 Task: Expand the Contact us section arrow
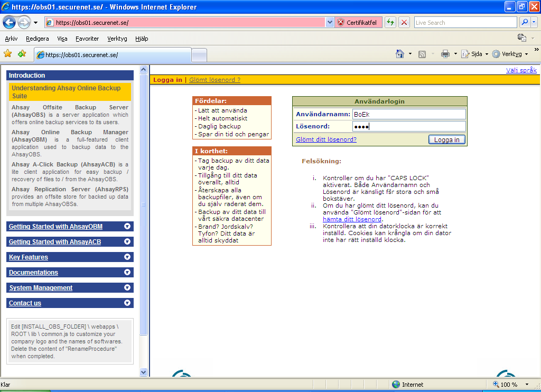click(127, 303)
